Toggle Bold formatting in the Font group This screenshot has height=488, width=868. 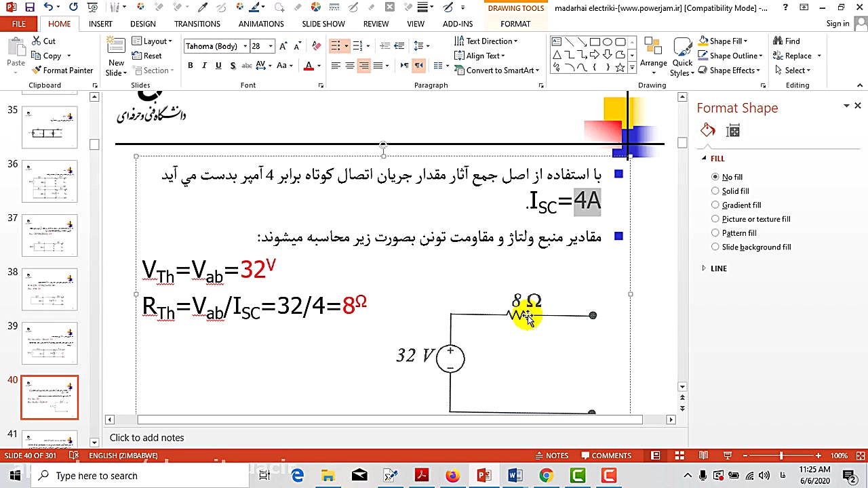[x=190, y=65]
